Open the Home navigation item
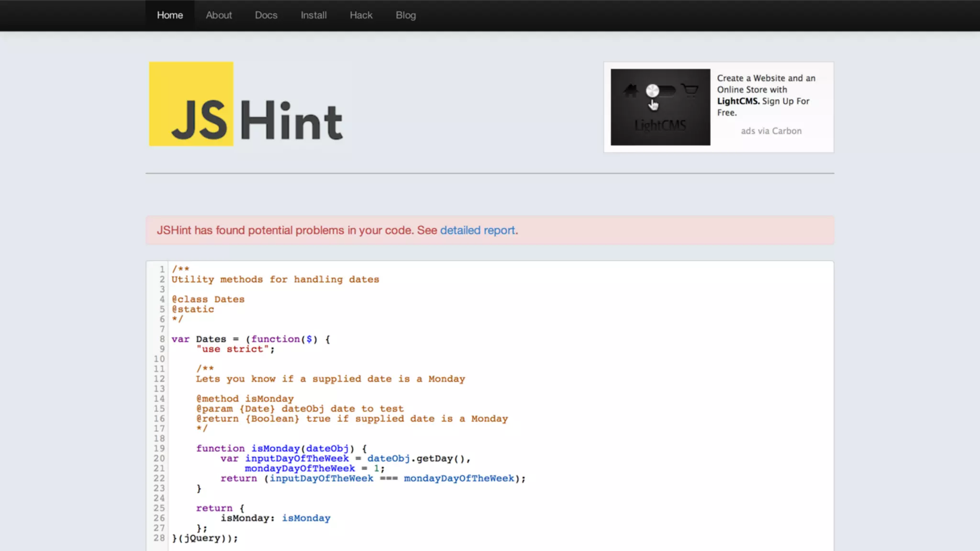The image size is (980, 551). [170, 15]
